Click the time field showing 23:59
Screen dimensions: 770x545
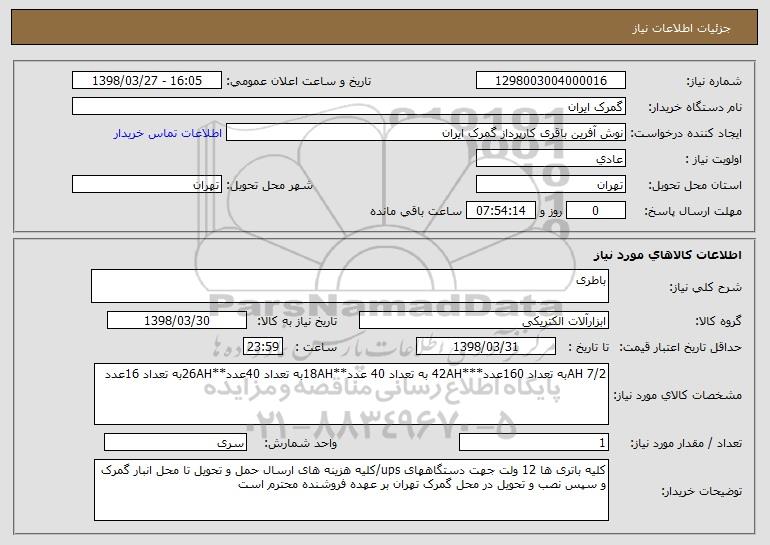263,347
